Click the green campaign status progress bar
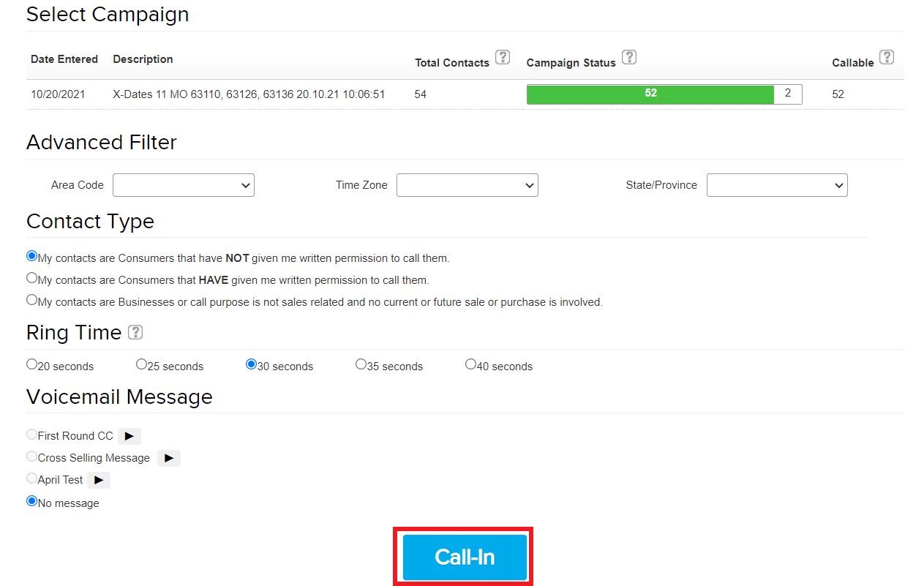The width and height of the screenshot is (924, 586). [650, 94]
